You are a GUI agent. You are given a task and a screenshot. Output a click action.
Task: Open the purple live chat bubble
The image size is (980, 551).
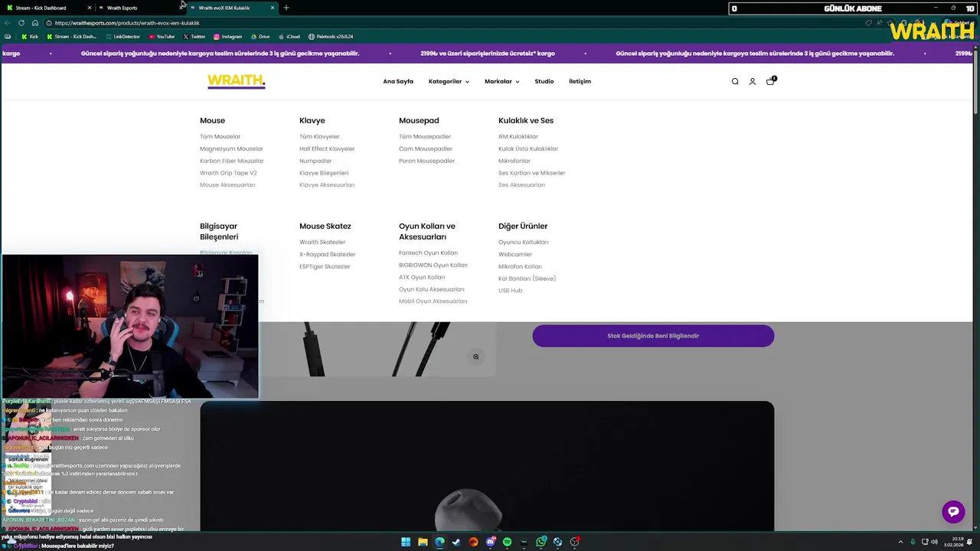point(953,512)
